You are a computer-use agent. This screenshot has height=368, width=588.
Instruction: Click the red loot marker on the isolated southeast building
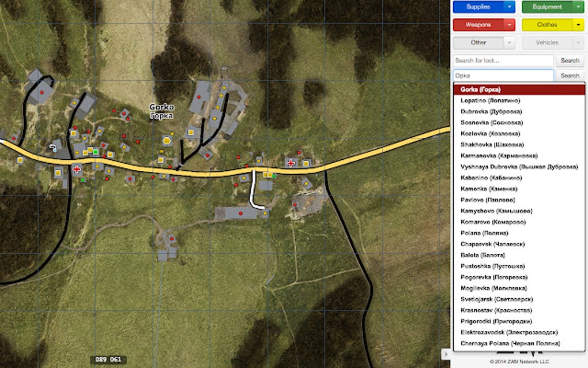(295, 205)
